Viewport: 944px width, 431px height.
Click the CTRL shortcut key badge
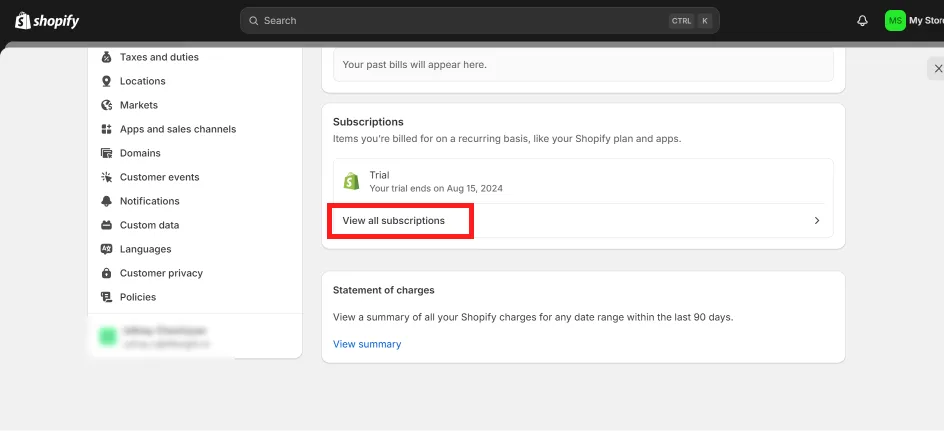tap(682, 20)
